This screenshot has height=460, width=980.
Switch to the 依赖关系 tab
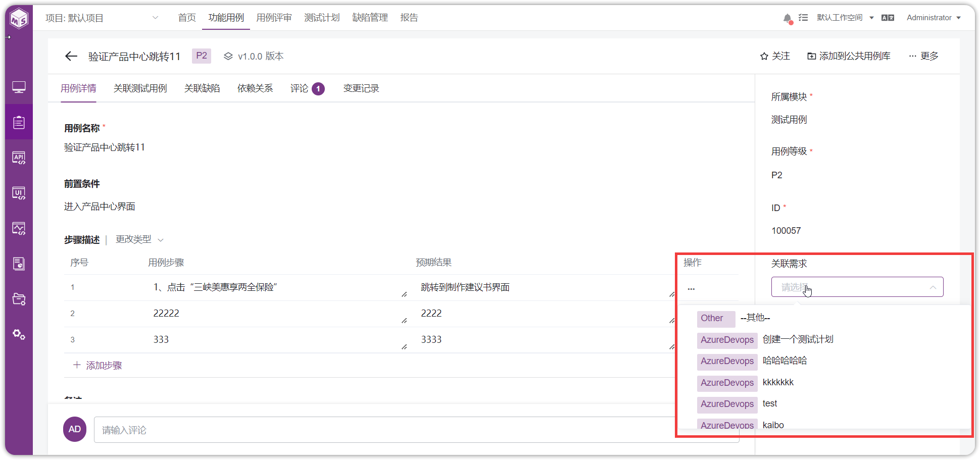click(x=255, y=88)
